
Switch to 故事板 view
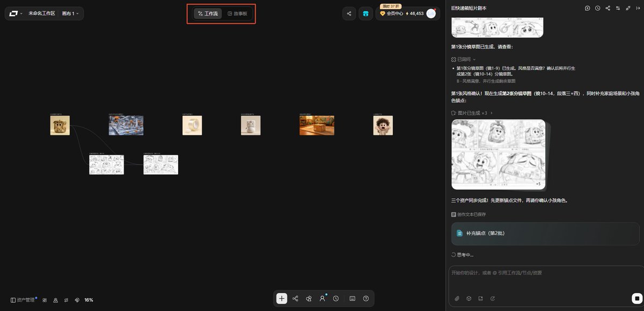[x=237, y=13]
